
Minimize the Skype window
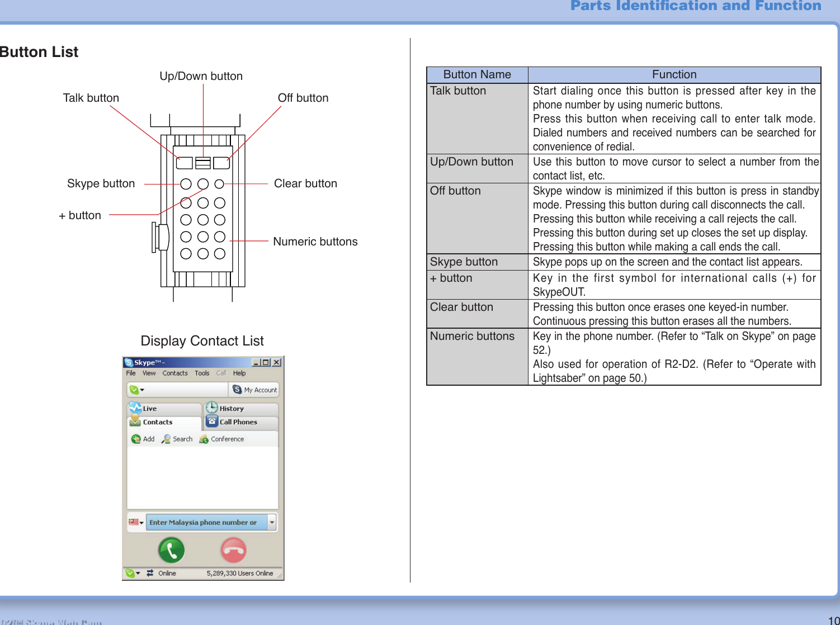click(x=256, y=362)
